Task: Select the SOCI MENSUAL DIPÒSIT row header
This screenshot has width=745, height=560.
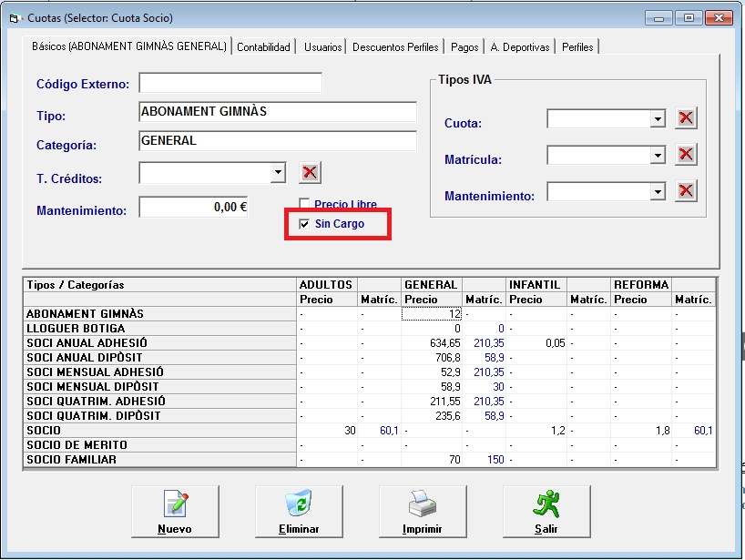Action: click(159, 387)
